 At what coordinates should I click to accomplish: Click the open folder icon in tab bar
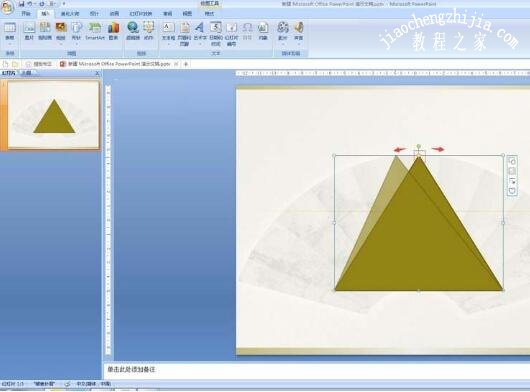pyautogui.click(x=15, y=64)
